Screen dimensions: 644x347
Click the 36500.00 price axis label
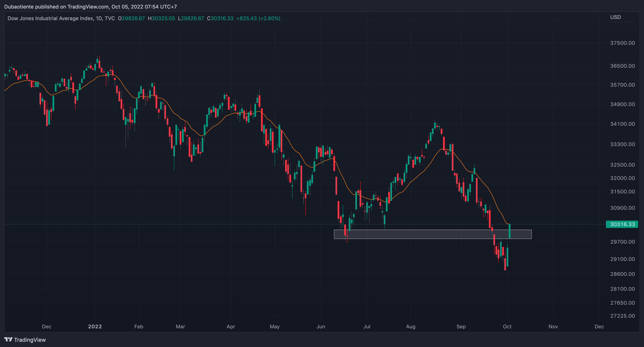pyautogui.click(x=622, y=66)
